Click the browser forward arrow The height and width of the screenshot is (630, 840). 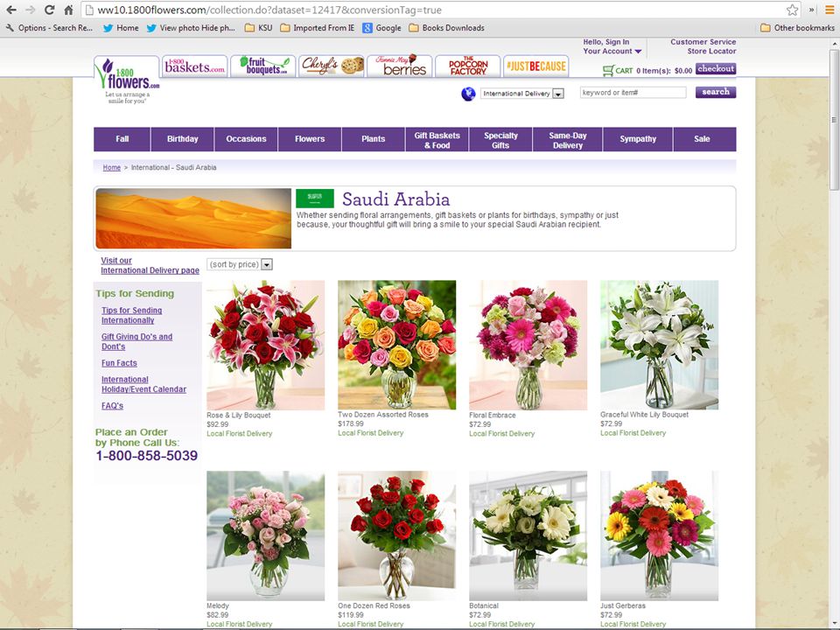pos(30,10)
